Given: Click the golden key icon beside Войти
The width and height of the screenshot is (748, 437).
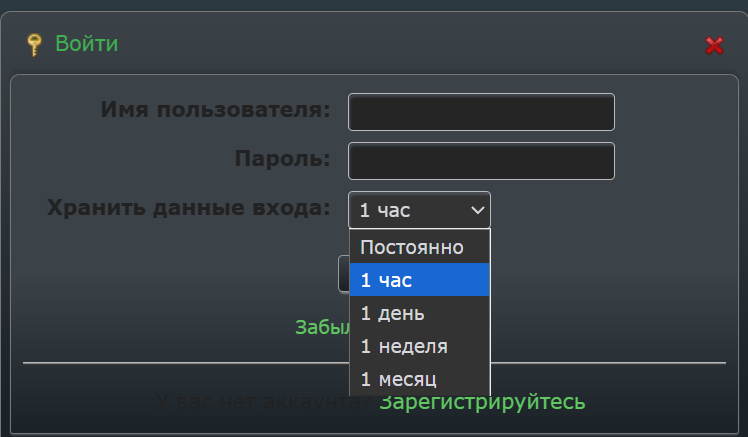Looking at the screenshot, I should (35, 44).
